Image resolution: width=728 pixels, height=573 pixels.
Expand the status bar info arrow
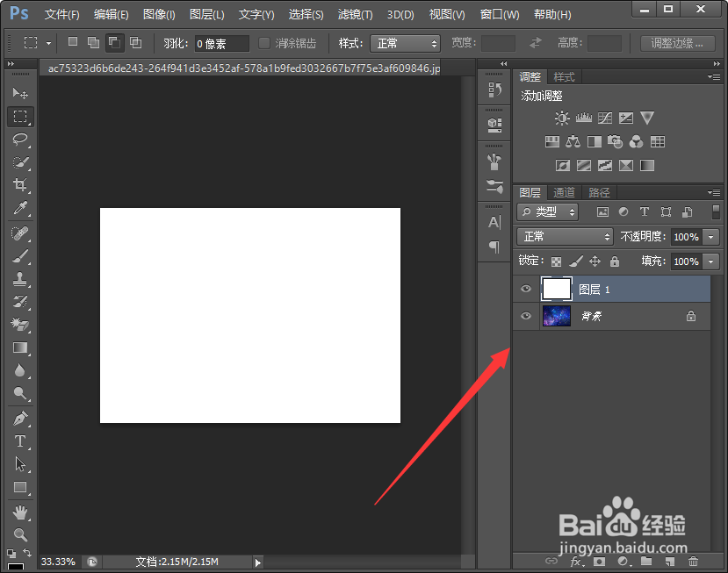(257, 562)
